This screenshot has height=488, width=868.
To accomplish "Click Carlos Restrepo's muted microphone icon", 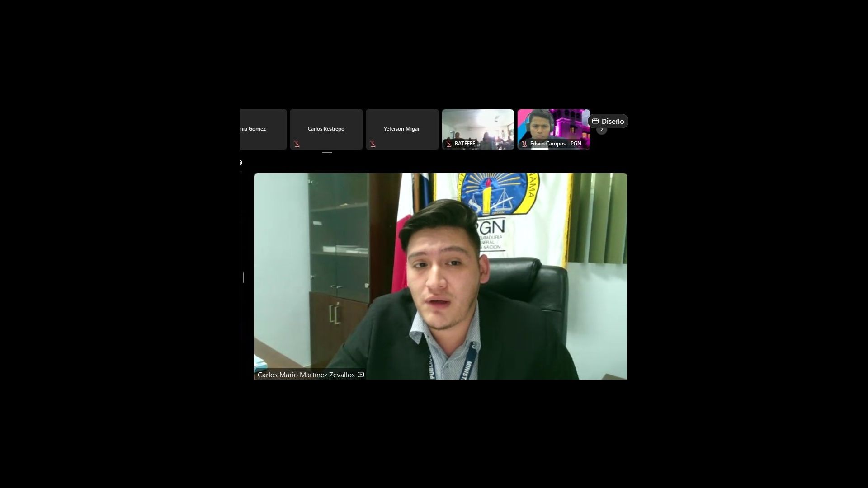I will [297, 144].
